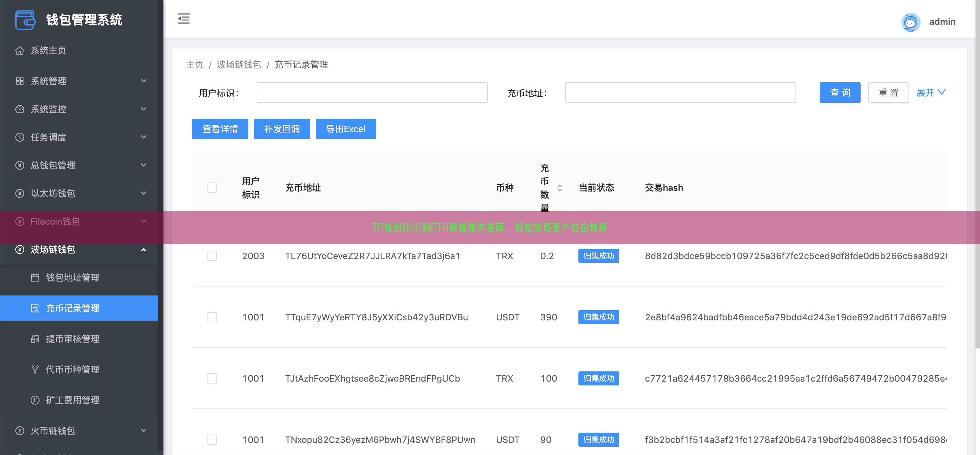Focus the 用户标识 input field
The image size is (980, 455).
tap(372, 92)
